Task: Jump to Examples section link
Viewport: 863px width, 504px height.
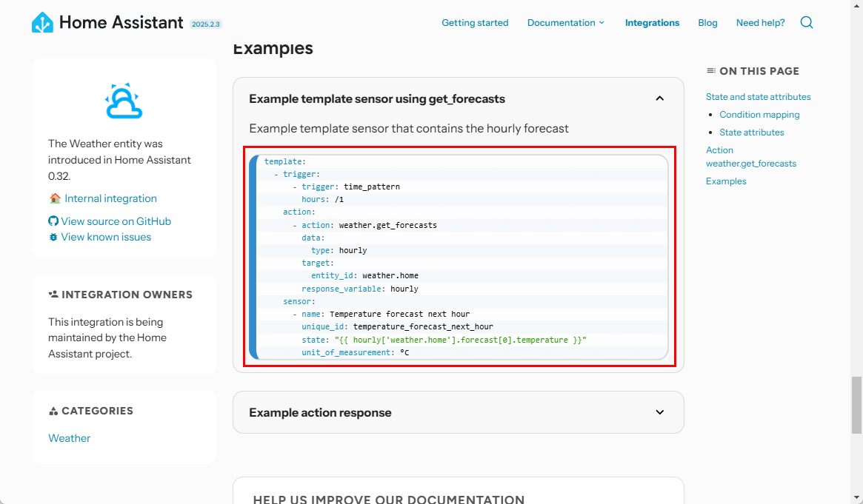Action: [x=726, y=181]
